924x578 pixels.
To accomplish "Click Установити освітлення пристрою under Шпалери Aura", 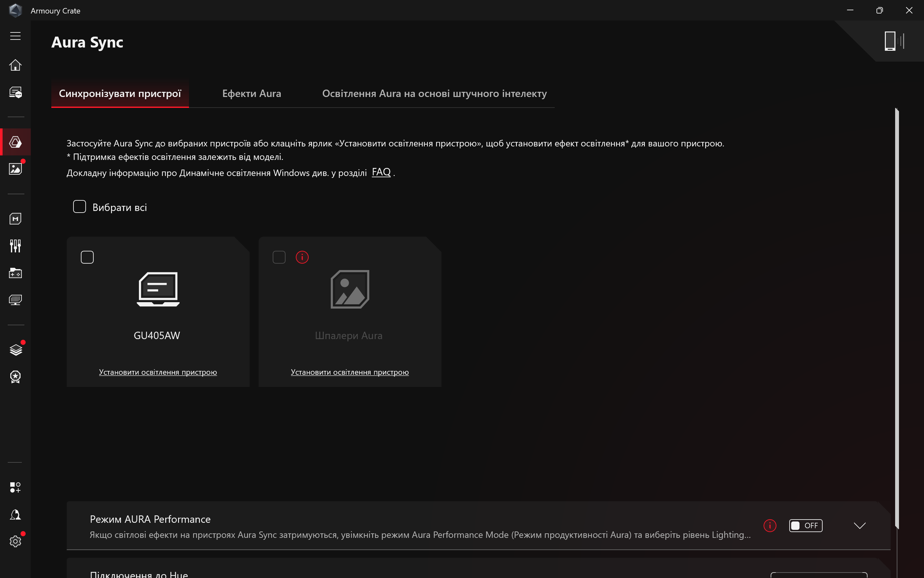I will 350,372.
